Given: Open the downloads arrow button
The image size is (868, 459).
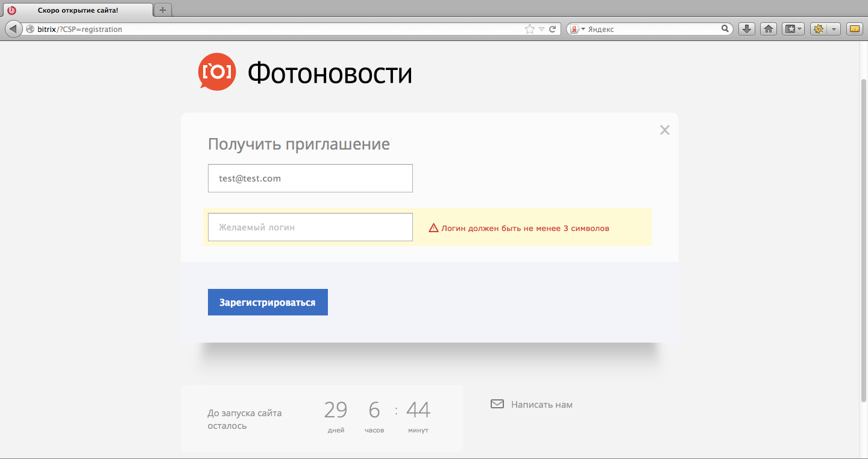Looking at the screenshot, I should click(747, 29).
